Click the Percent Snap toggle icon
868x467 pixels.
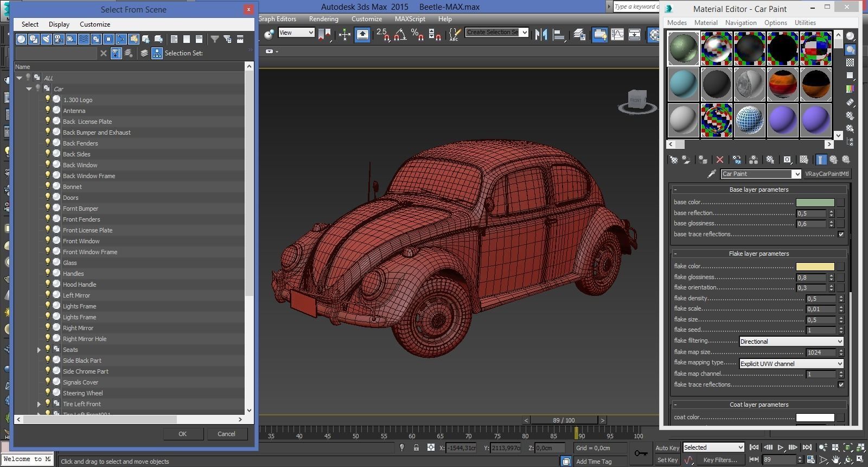[417, 35]
